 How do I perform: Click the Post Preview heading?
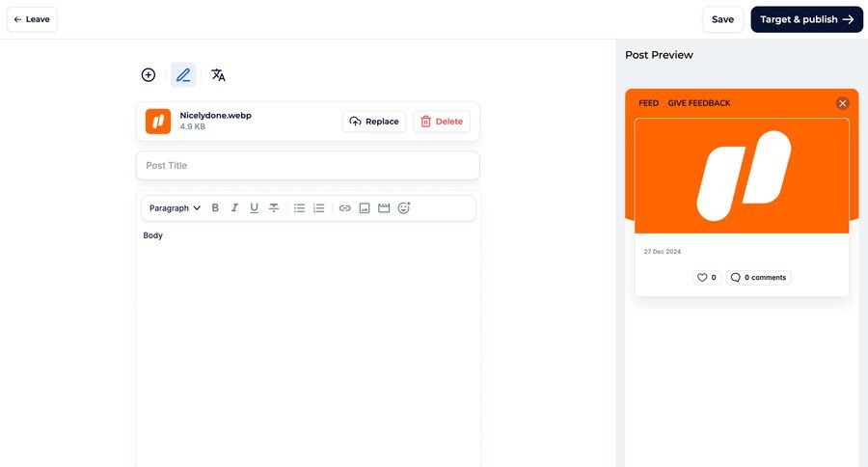(x=659, y=55)
